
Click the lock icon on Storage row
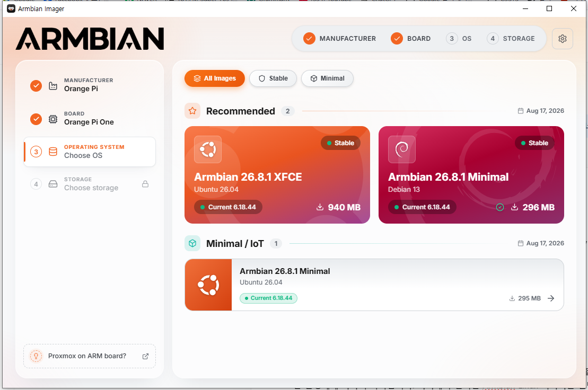pos(145,184)
